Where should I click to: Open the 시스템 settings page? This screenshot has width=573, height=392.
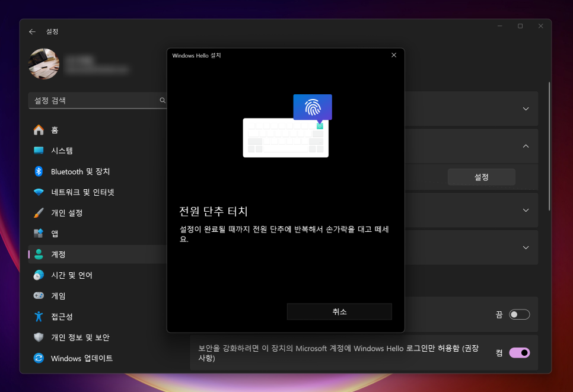(x=97, y=151)
